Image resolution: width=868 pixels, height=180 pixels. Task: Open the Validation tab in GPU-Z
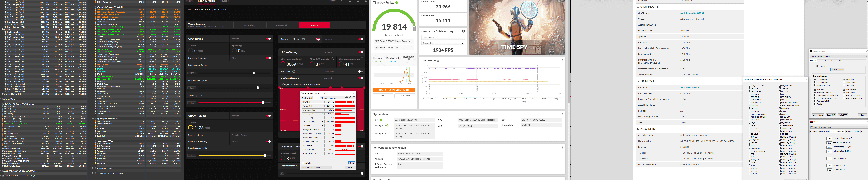[333, 98]
